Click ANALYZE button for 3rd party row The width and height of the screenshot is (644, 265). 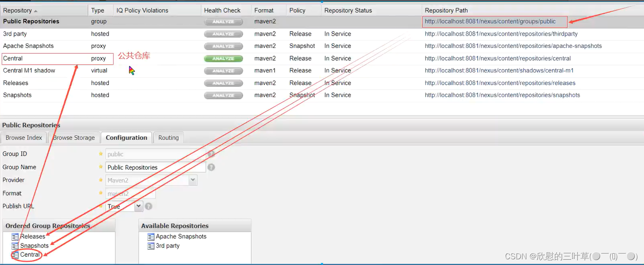[x=223, y=34]
